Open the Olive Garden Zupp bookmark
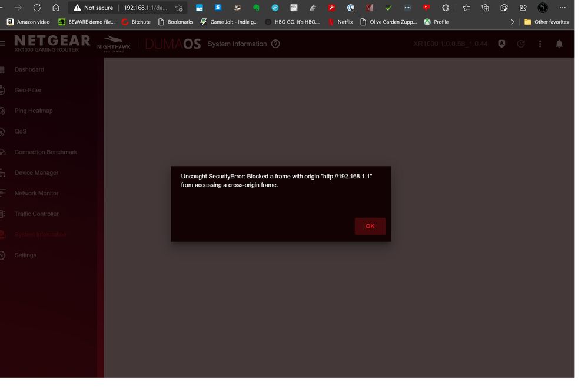 pos(388,22)
